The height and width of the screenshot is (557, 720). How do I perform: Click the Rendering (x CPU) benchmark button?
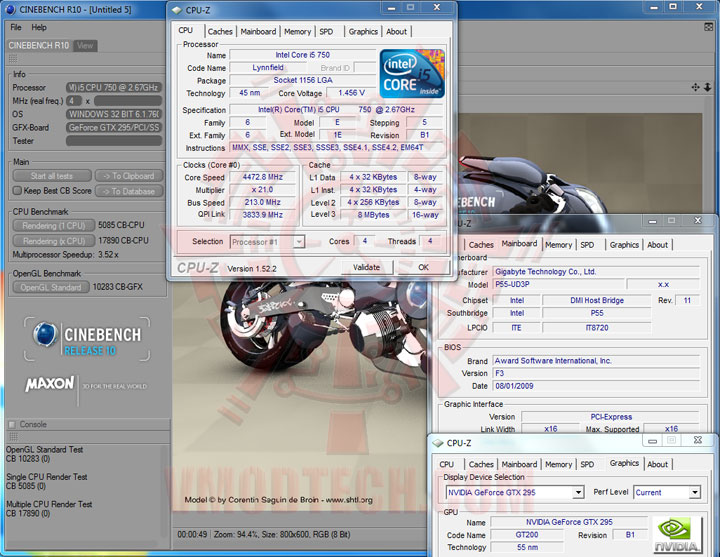click(54, 241)
